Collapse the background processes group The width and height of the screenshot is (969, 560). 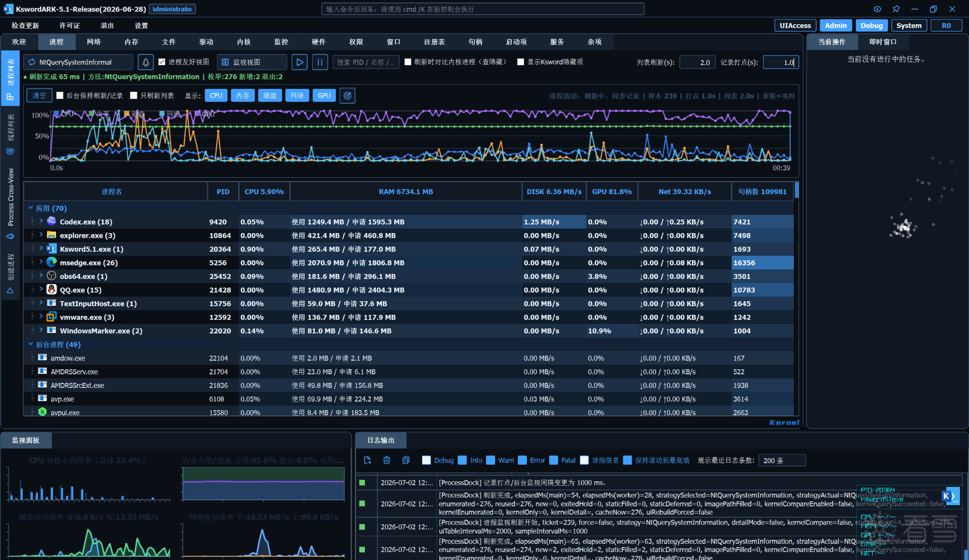click(31, 344)
